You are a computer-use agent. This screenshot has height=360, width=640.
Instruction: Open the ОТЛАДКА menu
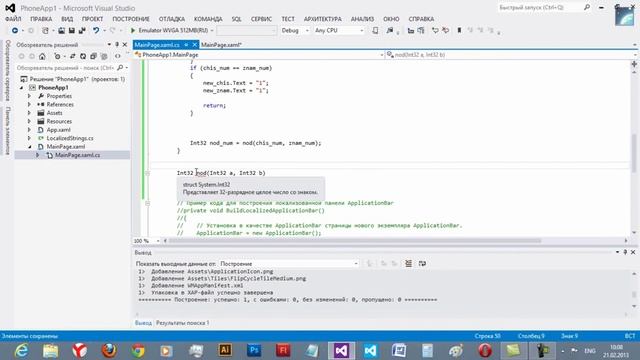pos(172,19)
